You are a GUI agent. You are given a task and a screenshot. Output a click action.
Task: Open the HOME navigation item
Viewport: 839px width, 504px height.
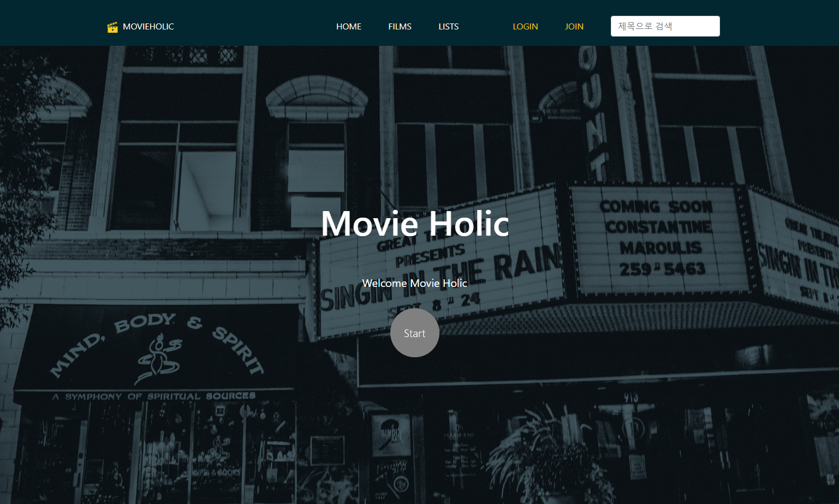pyautogui.click(x=348, y=26)
